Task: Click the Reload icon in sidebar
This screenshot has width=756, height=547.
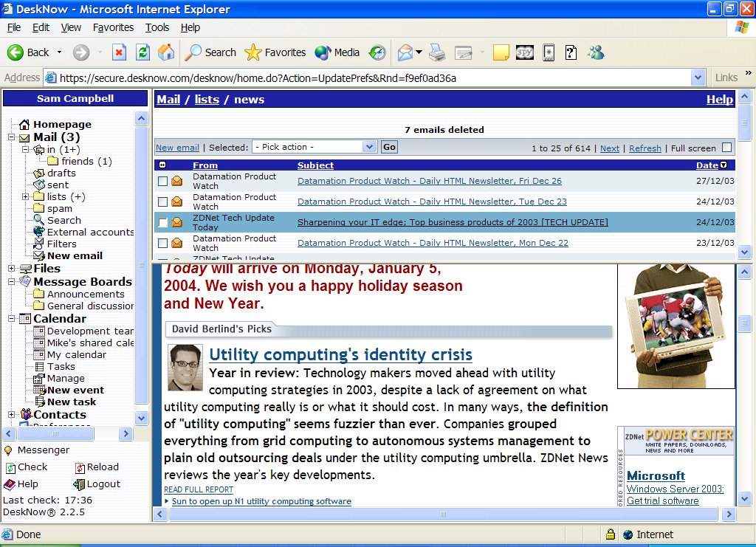Action: click(80, 467)
